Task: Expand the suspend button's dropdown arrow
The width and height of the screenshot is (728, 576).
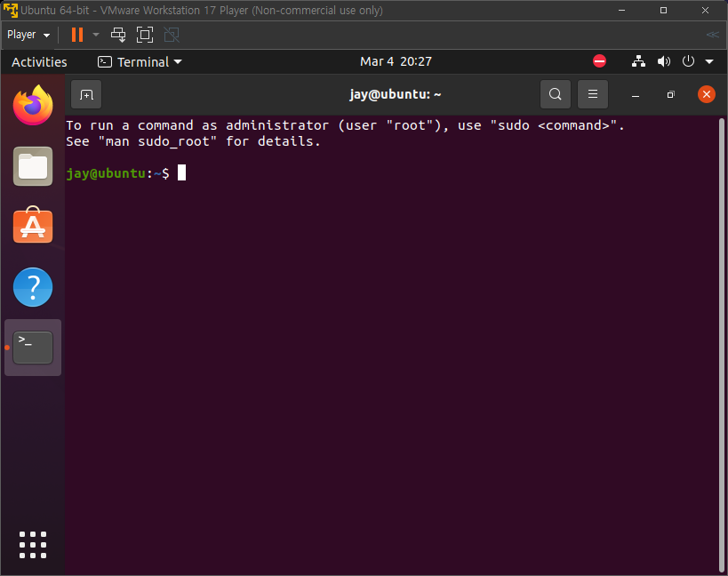Action: (x=94, y=35)
